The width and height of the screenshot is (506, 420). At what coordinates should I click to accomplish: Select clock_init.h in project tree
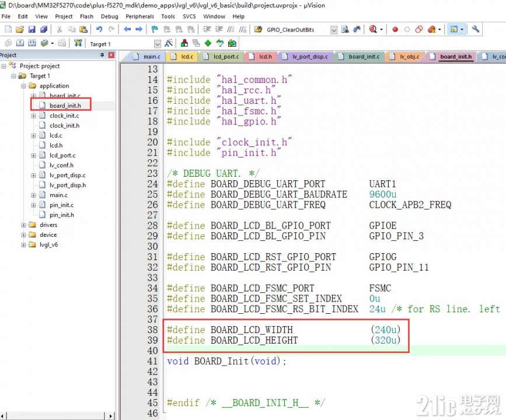pyautogui.click(x=64, y=126)
